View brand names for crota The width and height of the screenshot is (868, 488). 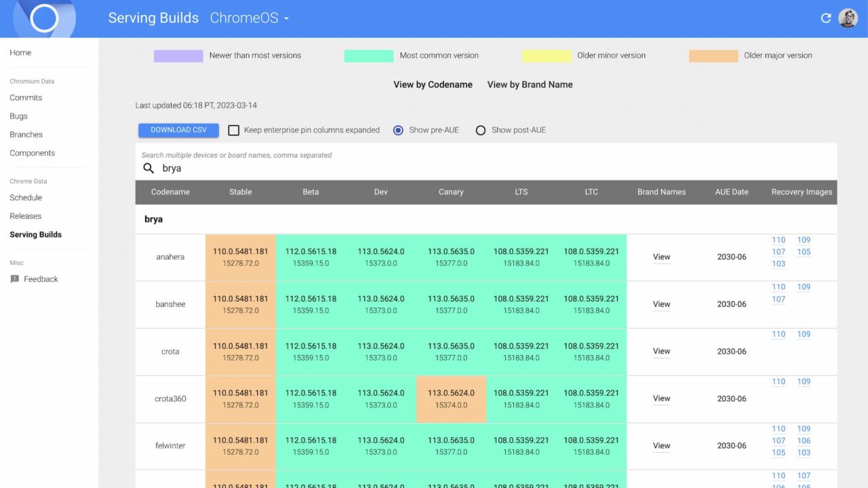click(661, 351)
